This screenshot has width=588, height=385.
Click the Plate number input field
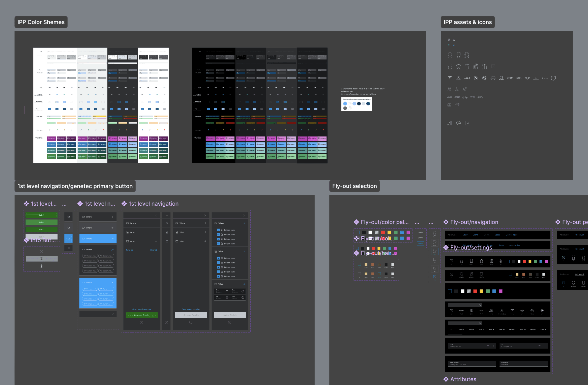point(472,364)
